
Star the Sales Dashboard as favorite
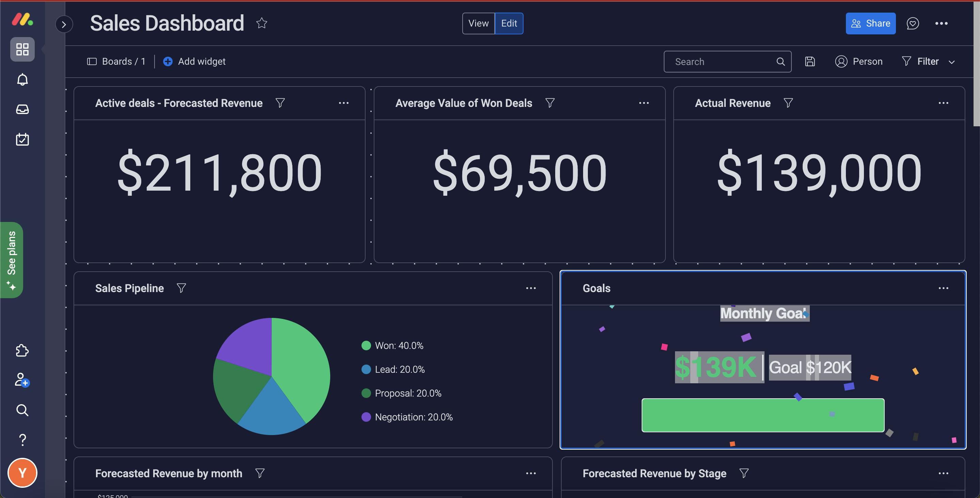[x=262, y=23]
